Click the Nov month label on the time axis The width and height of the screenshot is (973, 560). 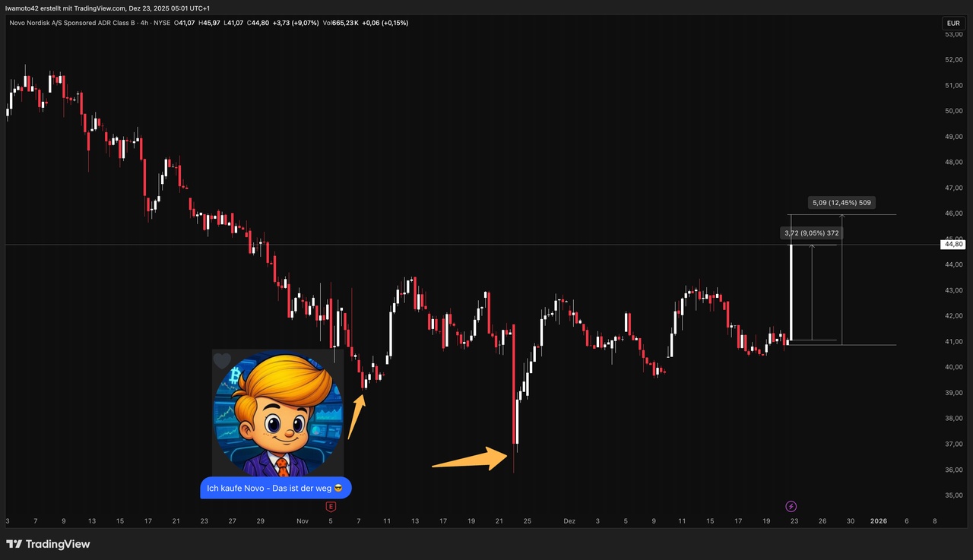pyautogui.click(x=303, y=521)
